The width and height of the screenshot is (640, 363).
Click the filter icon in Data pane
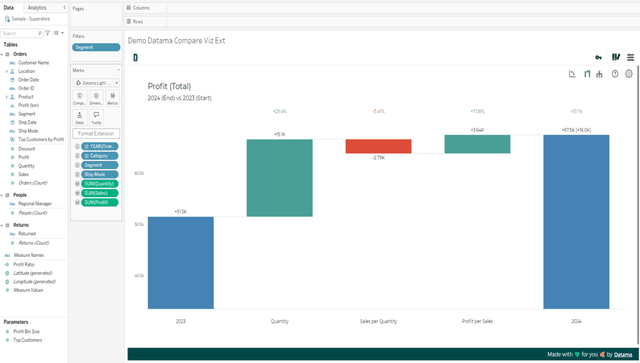[48, 33]
